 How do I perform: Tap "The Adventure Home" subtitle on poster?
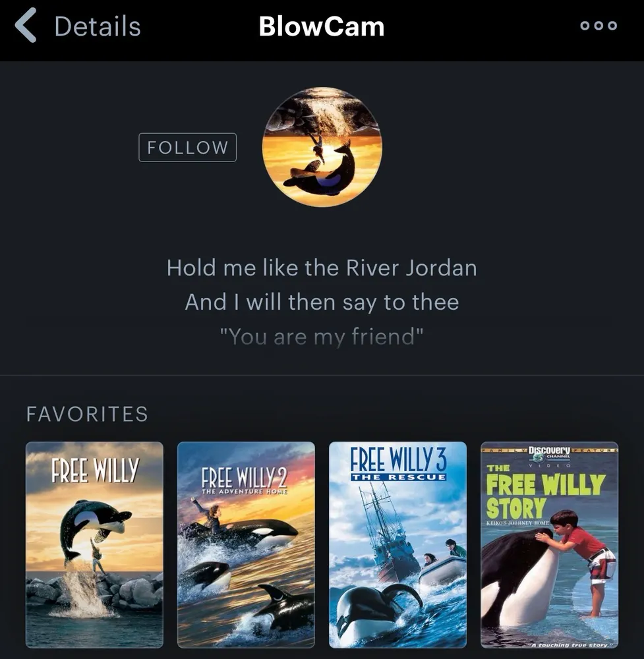pyautogui.click(x=245, y=492)
